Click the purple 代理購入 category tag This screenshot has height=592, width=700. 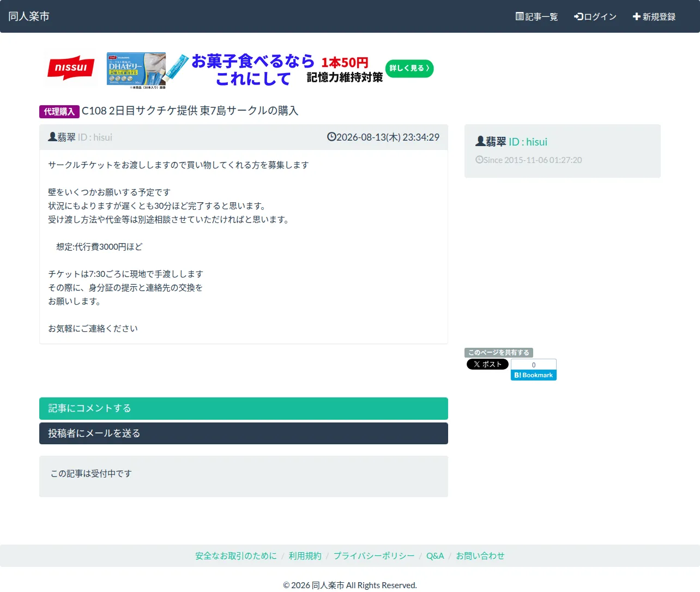pyautogui.click(x=59, y=112)
